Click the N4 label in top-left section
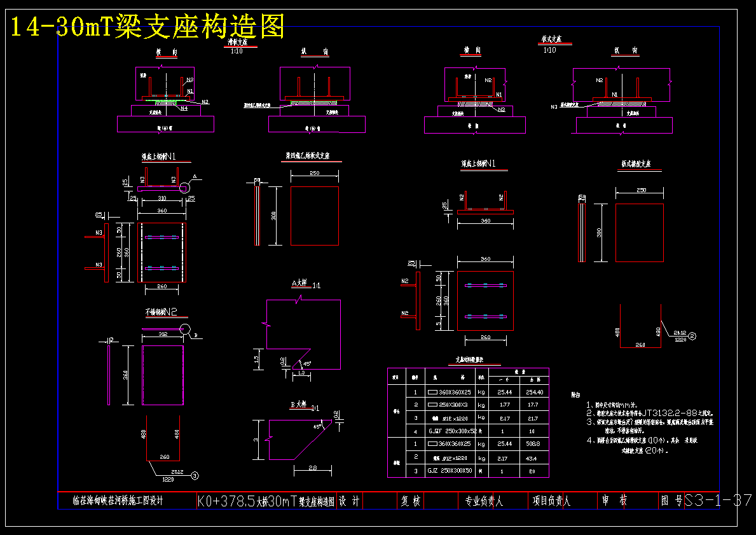This screenshot has height=535, width=756. pyautogui.click(x=184, y=109)
